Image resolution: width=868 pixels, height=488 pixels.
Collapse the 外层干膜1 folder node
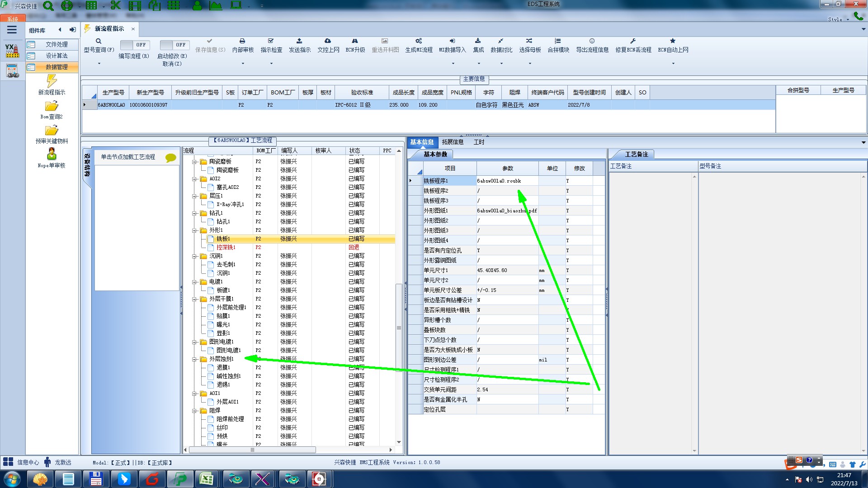(194, 299)
